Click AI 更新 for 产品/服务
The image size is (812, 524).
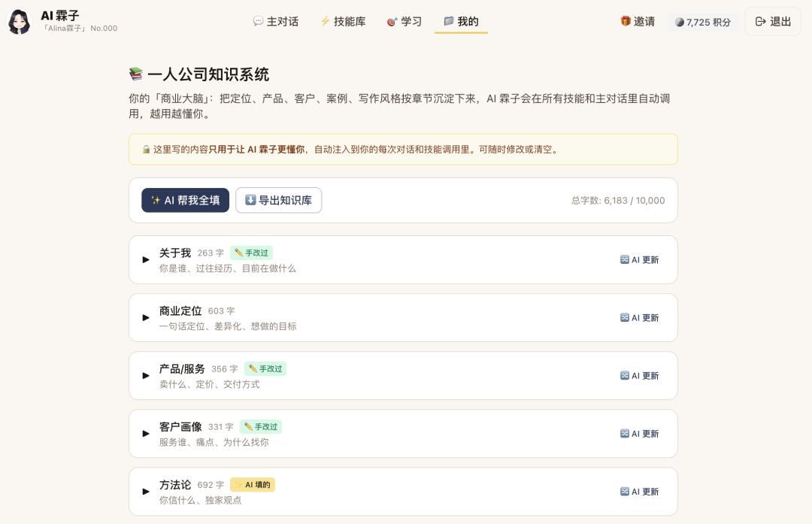pyautogui.click(x=640, y=376)
